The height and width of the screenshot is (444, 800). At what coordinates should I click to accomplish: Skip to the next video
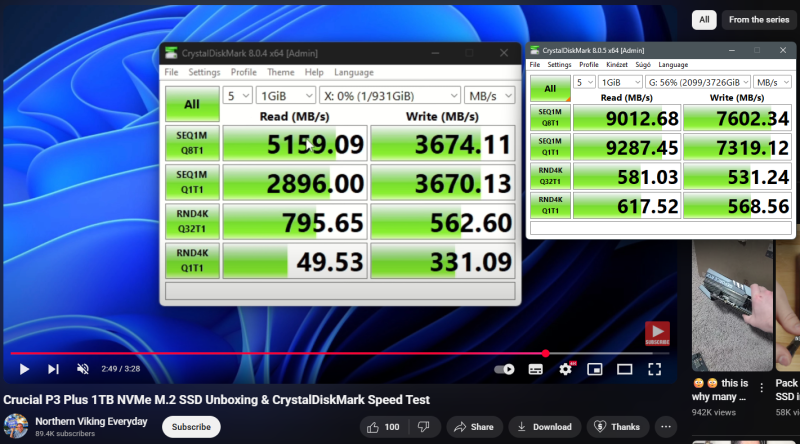[53, 369]
